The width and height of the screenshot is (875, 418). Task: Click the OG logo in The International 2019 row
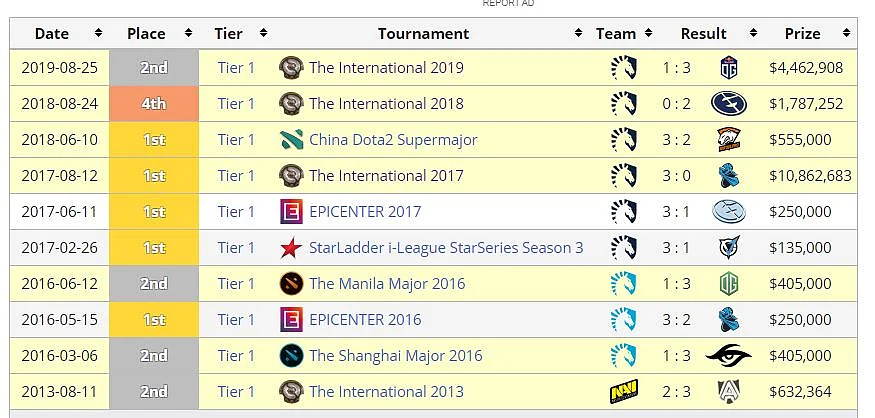pyautogui.click(x=729, y=68)
